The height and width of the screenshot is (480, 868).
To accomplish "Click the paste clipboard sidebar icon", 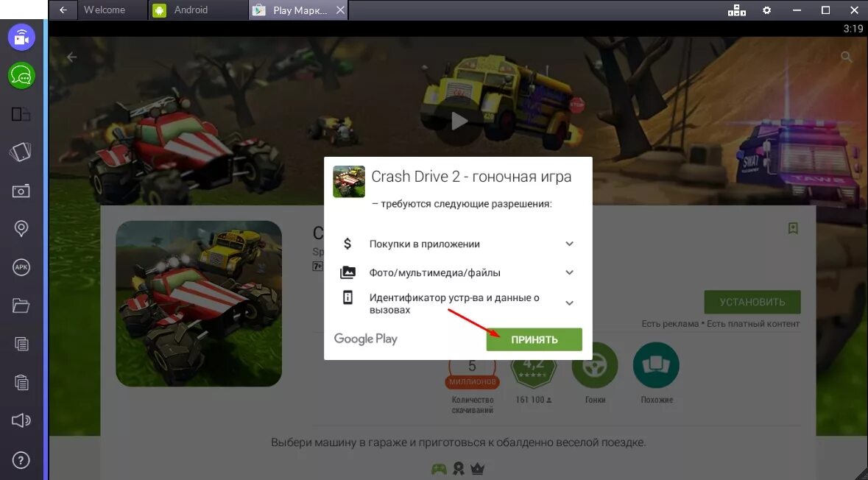I will [21, 382].
